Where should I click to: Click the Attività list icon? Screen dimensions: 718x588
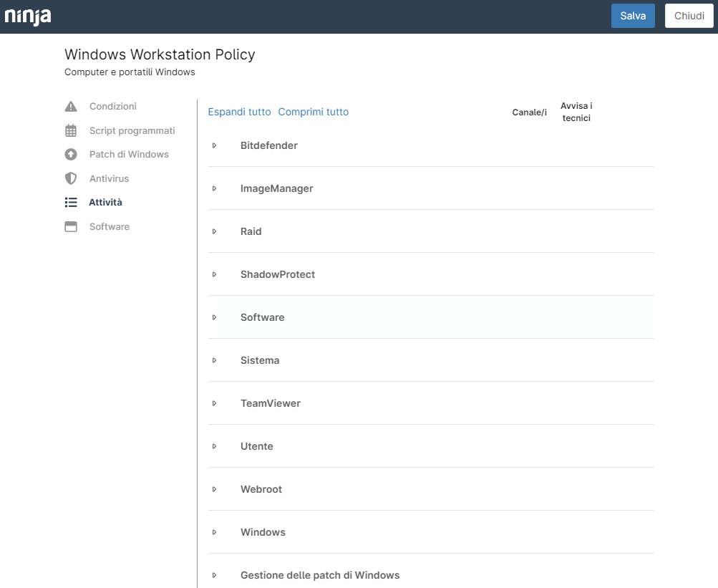click(x=71, y=203)
